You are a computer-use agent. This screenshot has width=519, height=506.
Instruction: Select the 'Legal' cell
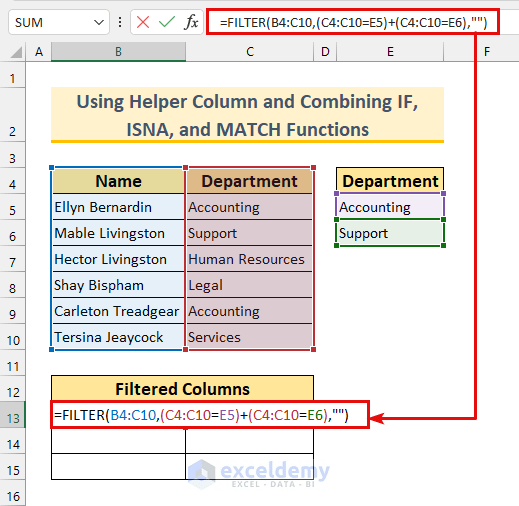(250, 285)
